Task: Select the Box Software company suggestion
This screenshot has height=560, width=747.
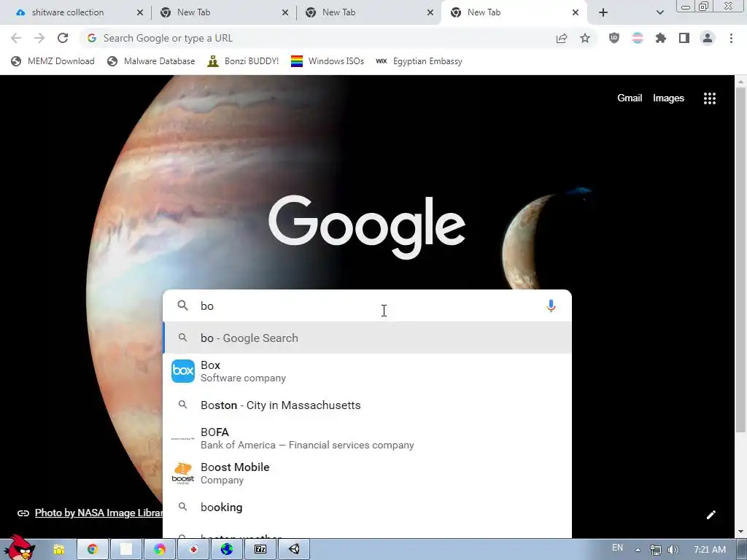Action: (367, 371)
